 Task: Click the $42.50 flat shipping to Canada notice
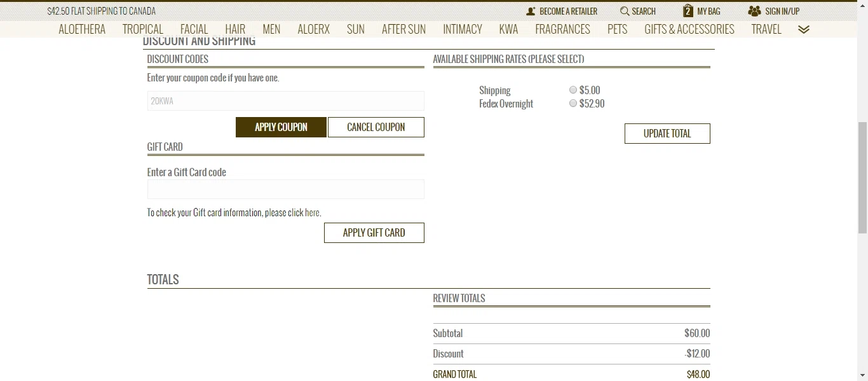pyautogui.click(x=102, y=11)
